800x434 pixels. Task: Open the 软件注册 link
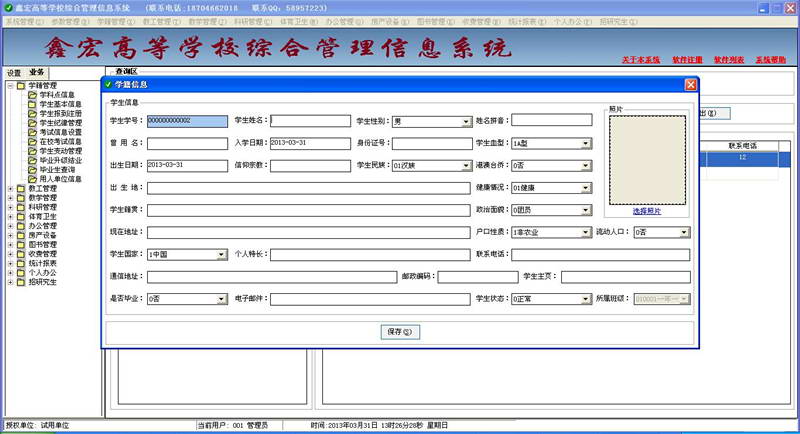click(x=687, y=60)
